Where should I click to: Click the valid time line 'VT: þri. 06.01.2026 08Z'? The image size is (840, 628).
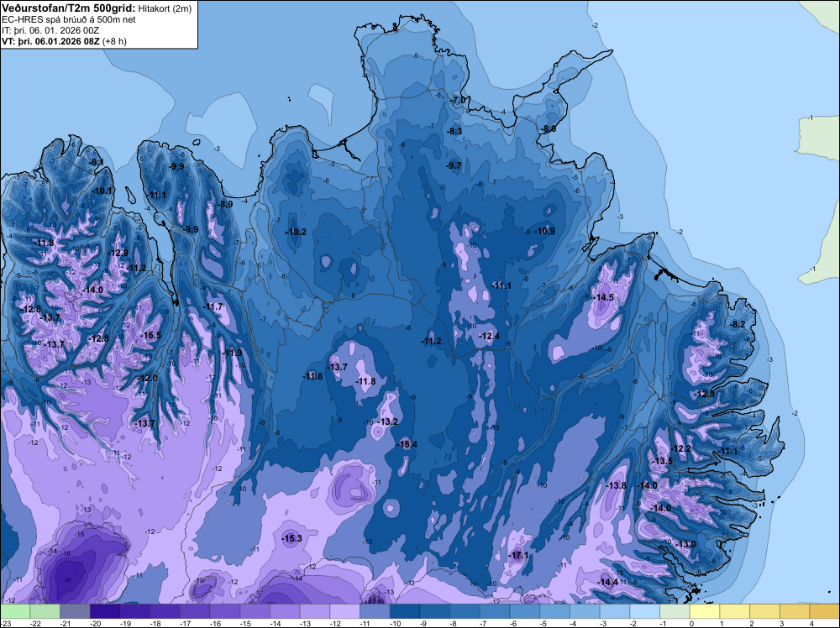click(50, 41)
